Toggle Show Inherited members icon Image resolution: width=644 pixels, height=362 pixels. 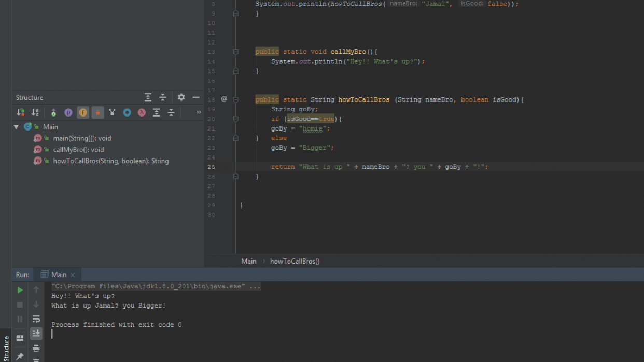pyautogui.click(x=53, y=112)
